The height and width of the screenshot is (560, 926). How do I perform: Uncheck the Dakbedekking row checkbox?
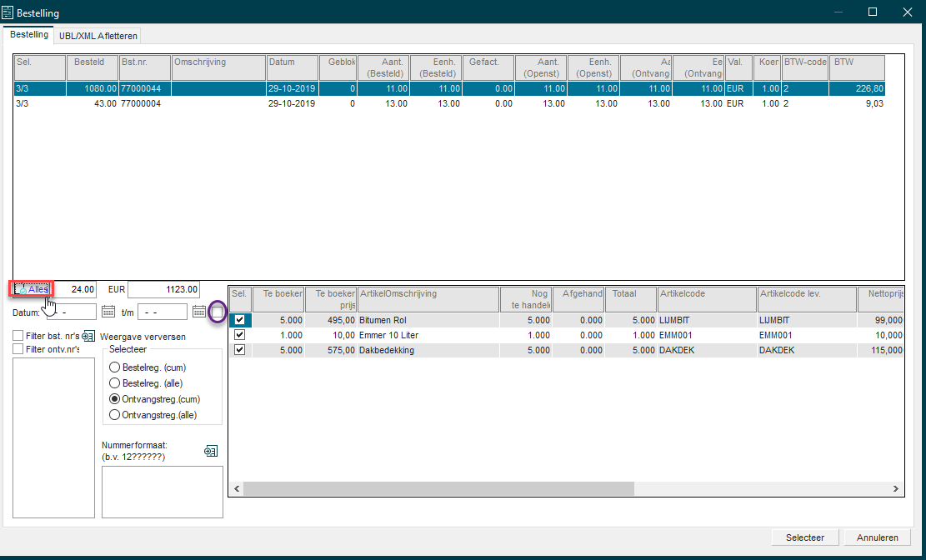point(240,350)
